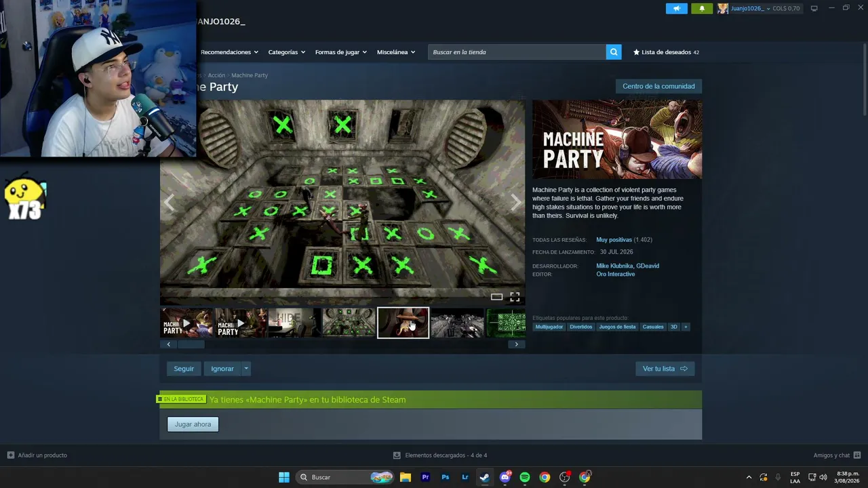This screenshot has width=868, height=488.
Task: Click the Acción breadcrumb link
Action: 216,75
